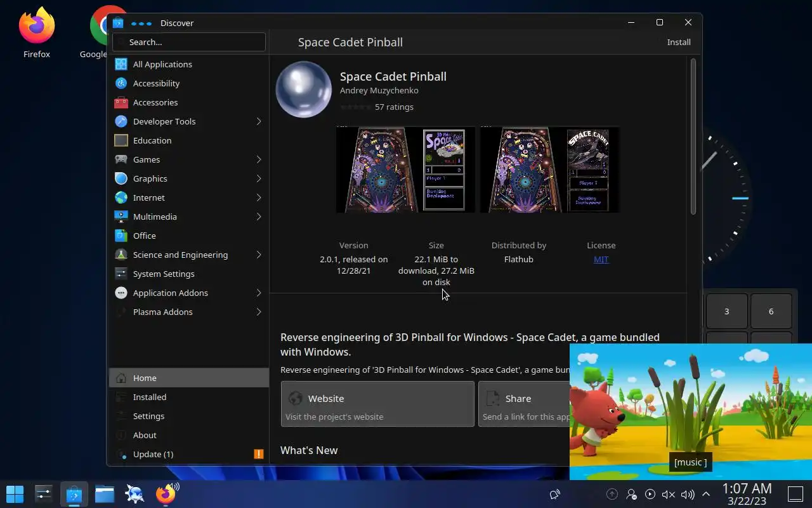Click the picture-in-picture cartoon video
This screenshot has height=508, width=812.
[x=691, y=411]
